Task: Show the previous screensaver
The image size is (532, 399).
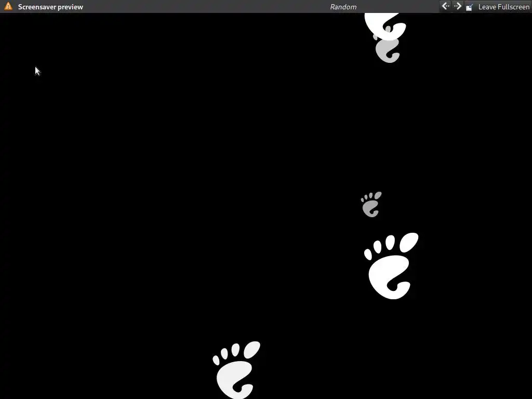Action: pos(445,6)
